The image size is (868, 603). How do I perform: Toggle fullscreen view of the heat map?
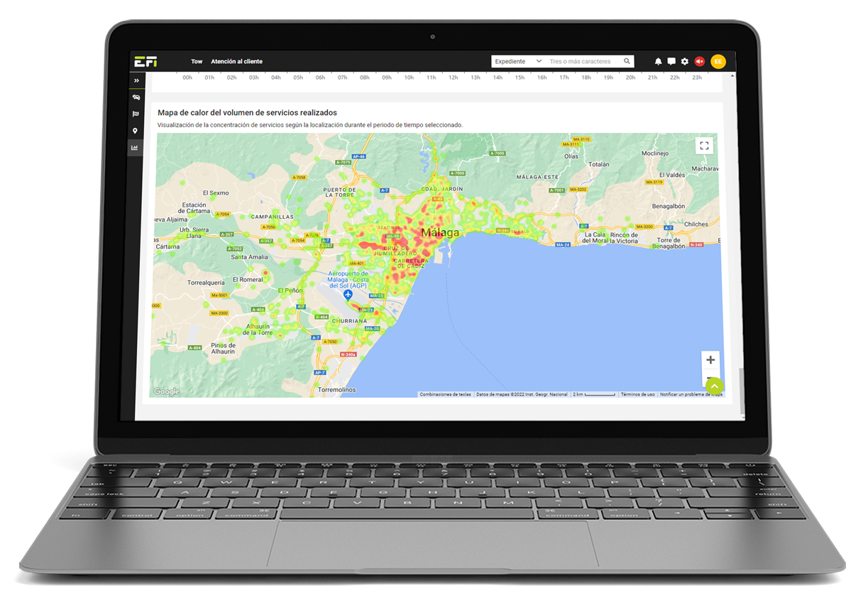click(x=704, y=146)
